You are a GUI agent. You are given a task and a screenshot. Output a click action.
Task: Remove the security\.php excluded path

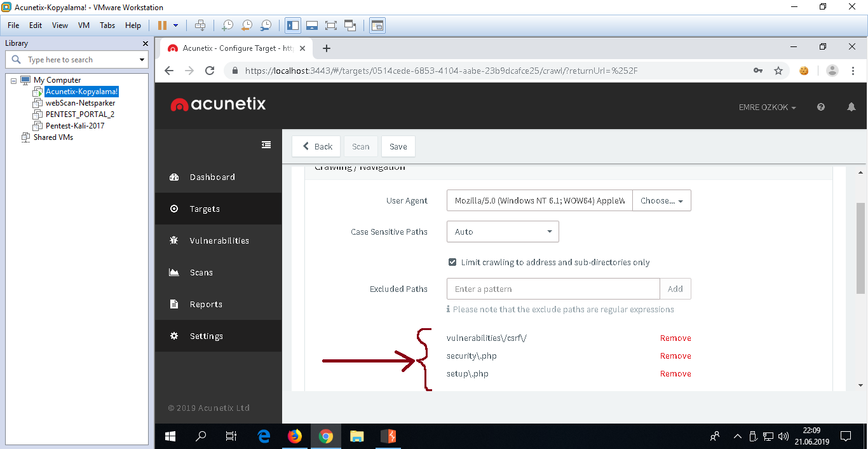[675, 356]
